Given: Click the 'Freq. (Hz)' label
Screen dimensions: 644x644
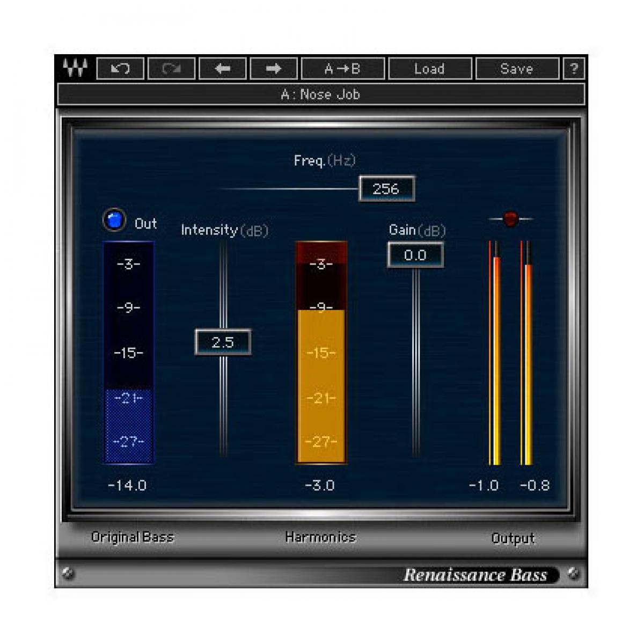Looking at the screenshot, I should pos(325,160).
